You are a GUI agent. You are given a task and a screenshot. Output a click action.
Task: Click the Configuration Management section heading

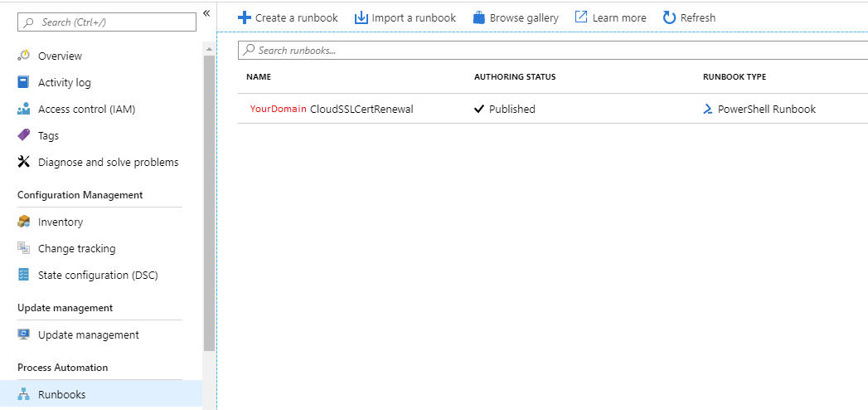(80, 195)
